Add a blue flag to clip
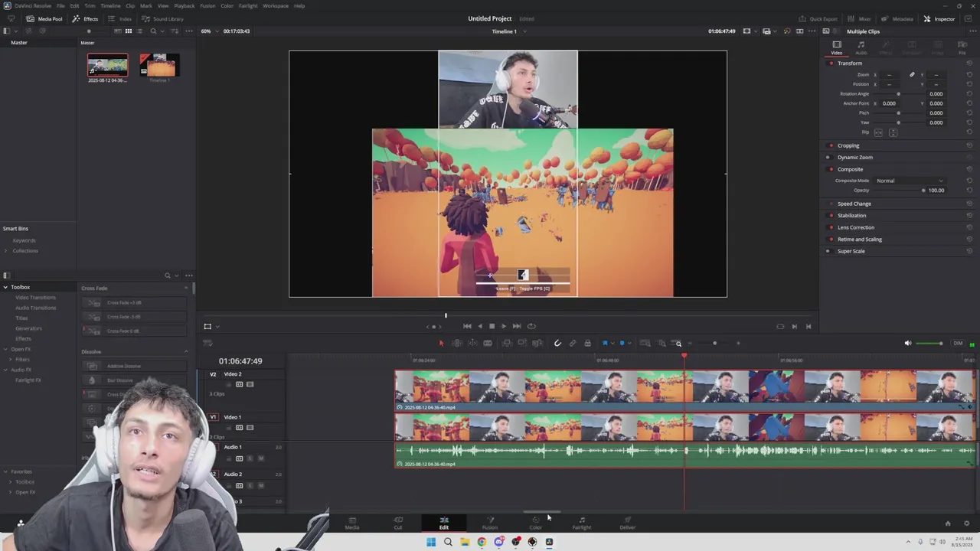980x551 pixels. tap(605, 343)
